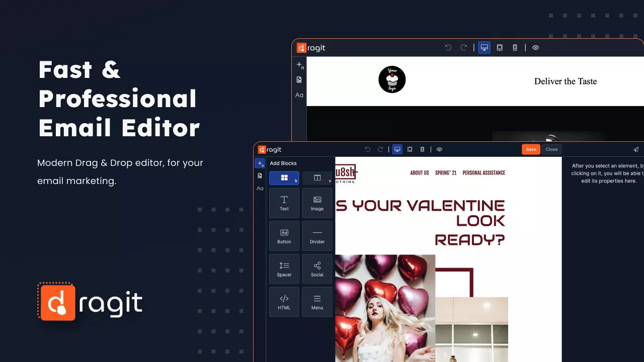Choose the Divider block
The image size is (644, 362).
[317, 236]
